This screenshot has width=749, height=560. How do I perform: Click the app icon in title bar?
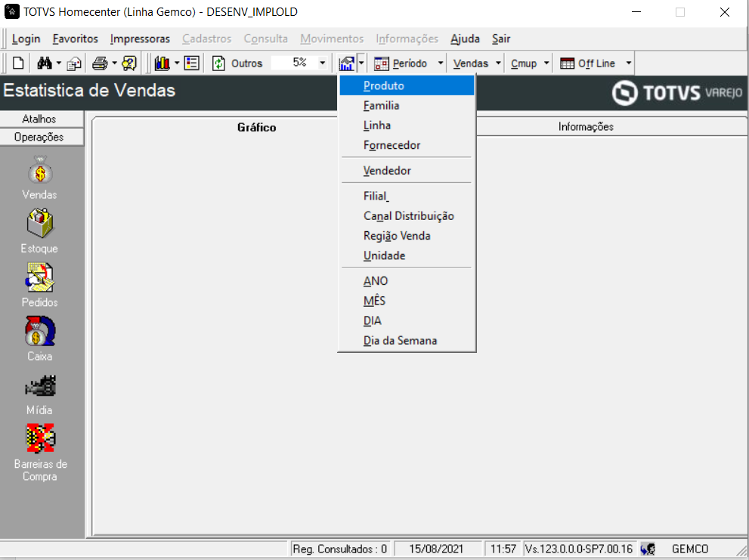pos(11,11)
